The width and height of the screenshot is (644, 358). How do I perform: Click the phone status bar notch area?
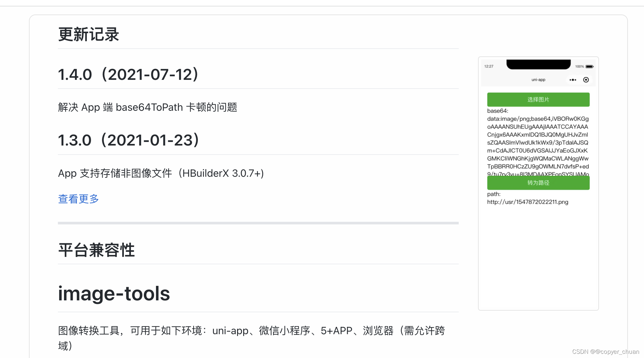coord(538,63)
